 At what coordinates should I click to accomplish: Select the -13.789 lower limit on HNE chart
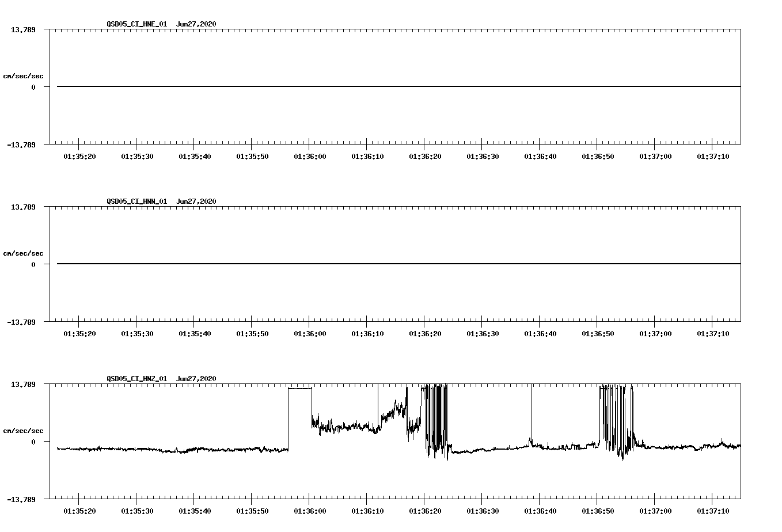click(21, 145)
